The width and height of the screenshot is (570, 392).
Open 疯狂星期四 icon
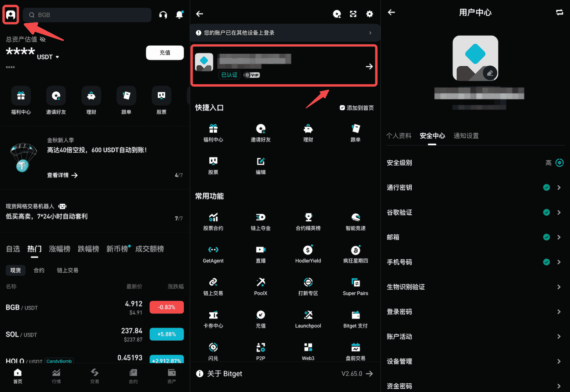[x=356, y=250]
